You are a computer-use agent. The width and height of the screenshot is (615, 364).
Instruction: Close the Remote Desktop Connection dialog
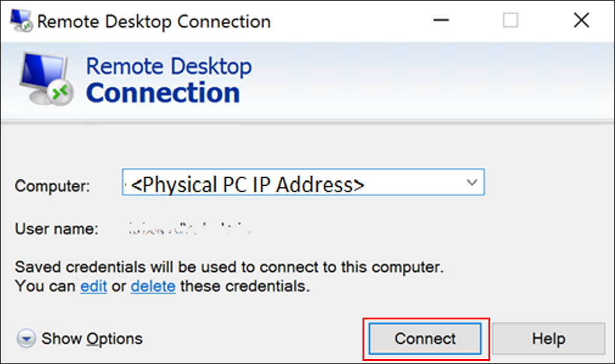coord(581,21)
